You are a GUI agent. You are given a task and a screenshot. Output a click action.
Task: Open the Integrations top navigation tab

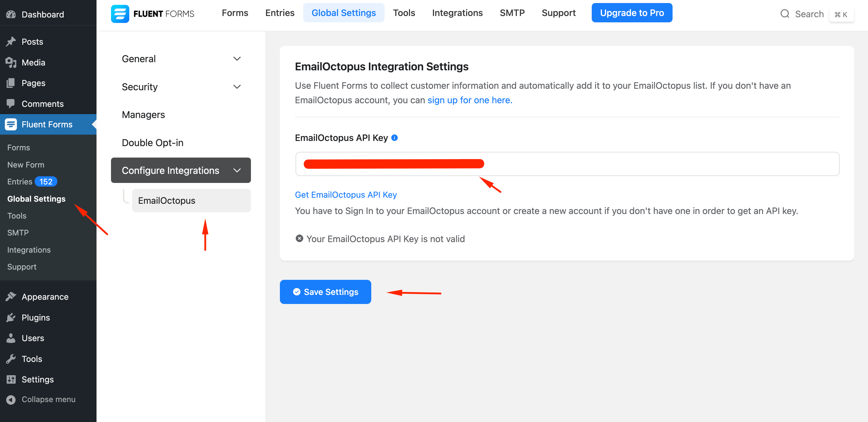[457, 13]
